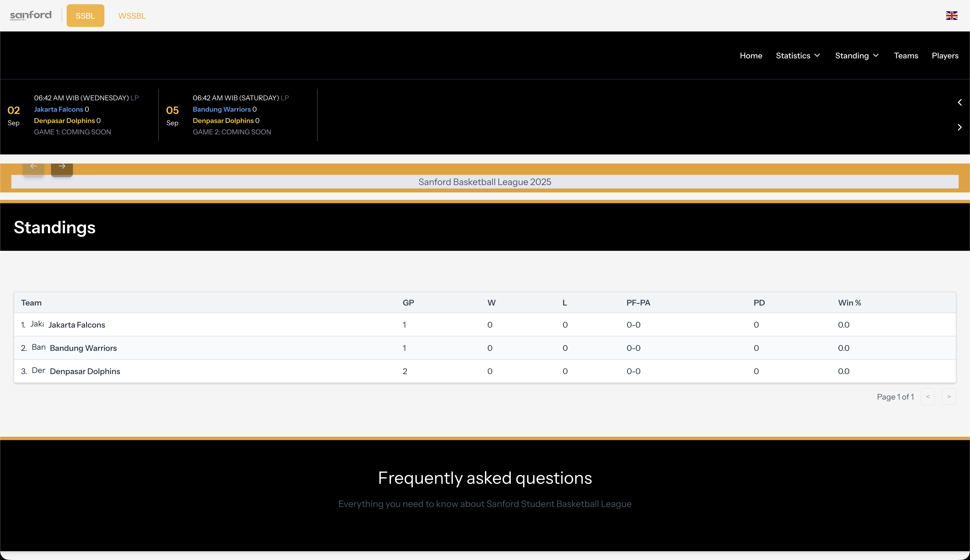The height and width of the screenshot is (560, 970).
Task: Click Sanford Basketball League 2025 banner
Action: pos(485,182)
